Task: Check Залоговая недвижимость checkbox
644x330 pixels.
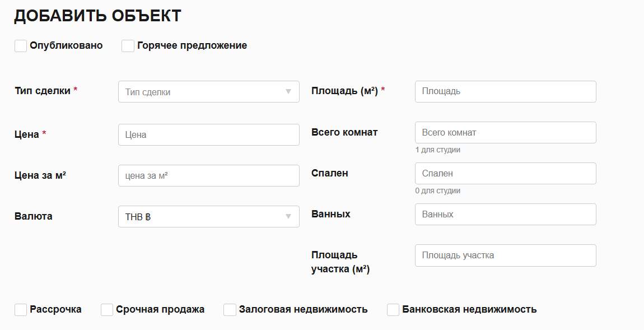Action: point(230,310)
